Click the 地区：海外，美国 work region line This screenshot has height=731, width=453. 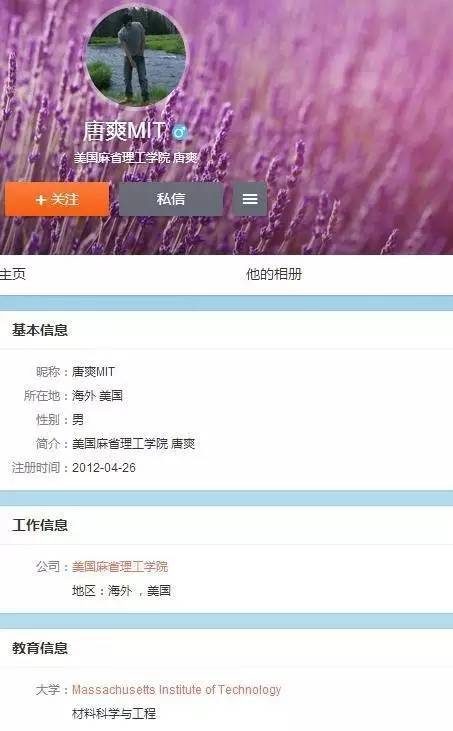(x=121, y=591)
